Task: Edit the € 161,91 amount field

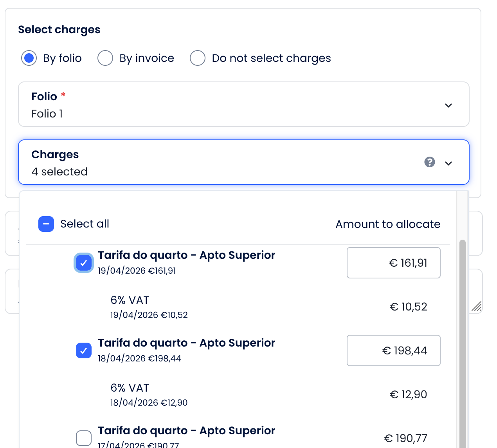Action: [393, 263]
